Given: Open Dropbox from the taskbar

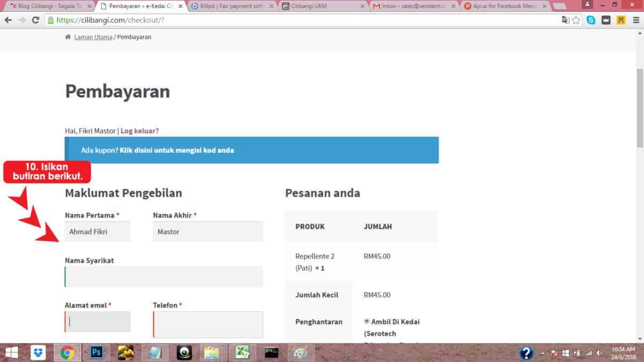Looking at the screenshot, I should pyautogui.click(x=38, y=352).
